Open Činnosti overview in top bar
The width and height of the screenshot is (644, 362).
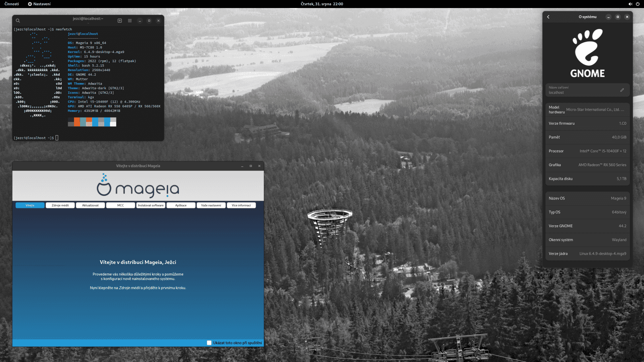pos(12,4)
